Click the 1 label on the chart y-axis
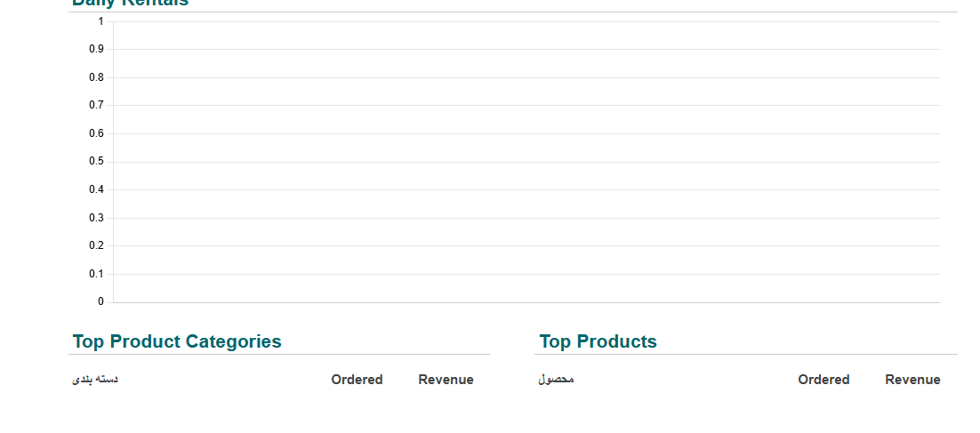This screenshot has height=433, width=980. [x=100, y=21]
